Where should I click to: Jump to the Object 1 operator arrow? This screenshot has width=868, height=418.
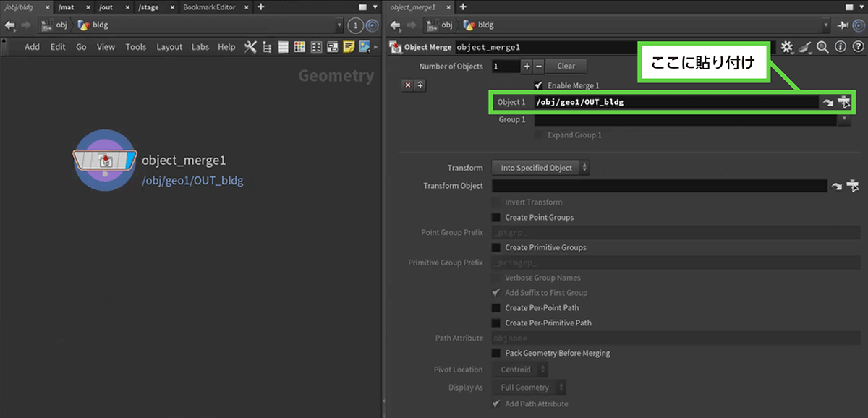click(x=827, y=103)
